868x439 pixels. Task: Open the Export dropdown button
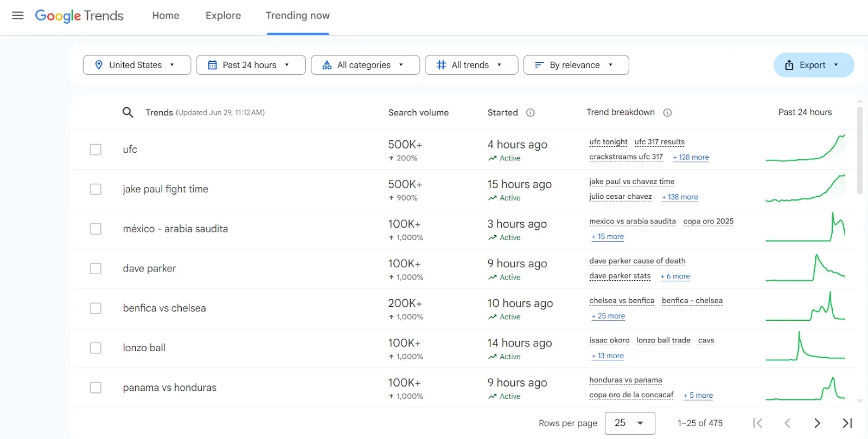[x=814, y=65]
